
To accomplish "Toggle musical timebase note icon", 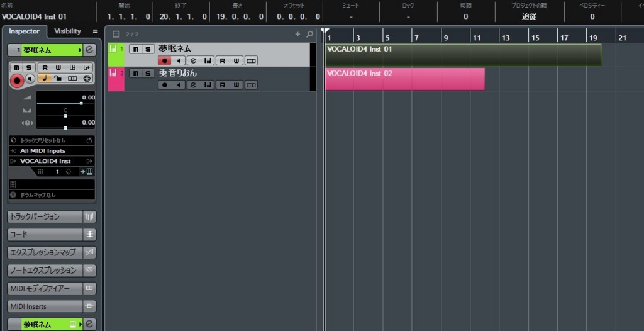I will coord(45,78).
